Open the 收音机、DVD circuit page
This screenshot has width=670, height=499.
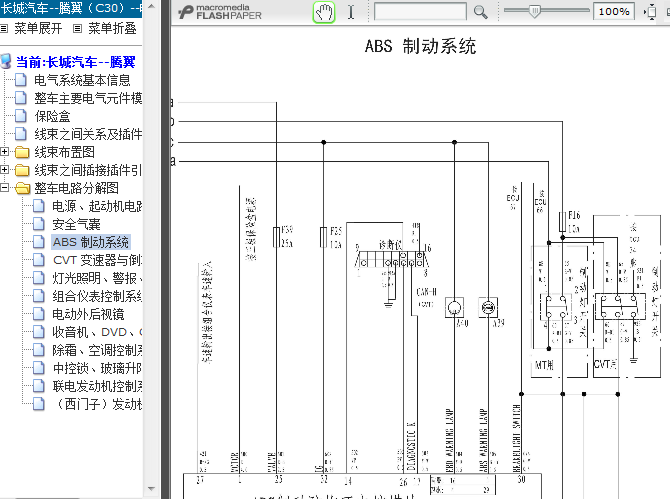pos(97,332)
